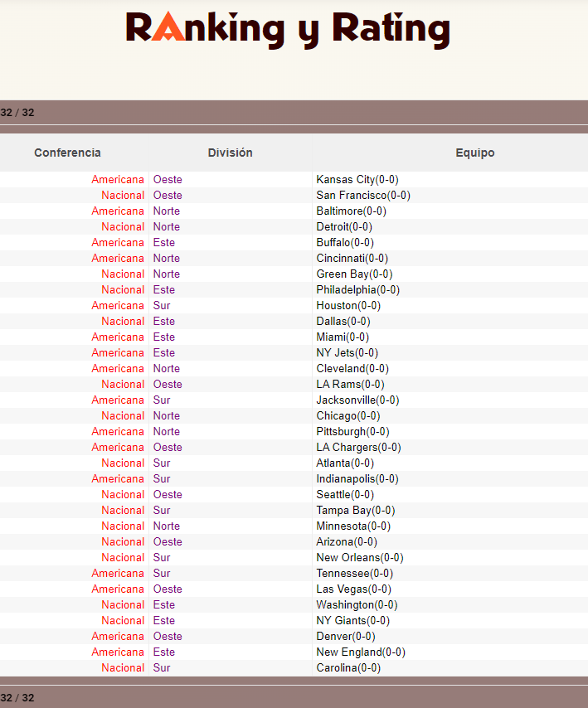Image resolution: width=588 pixels, height=708 pixels.
Task: Select the San Francisco(0-0) team cell
Action: (363, 195)
